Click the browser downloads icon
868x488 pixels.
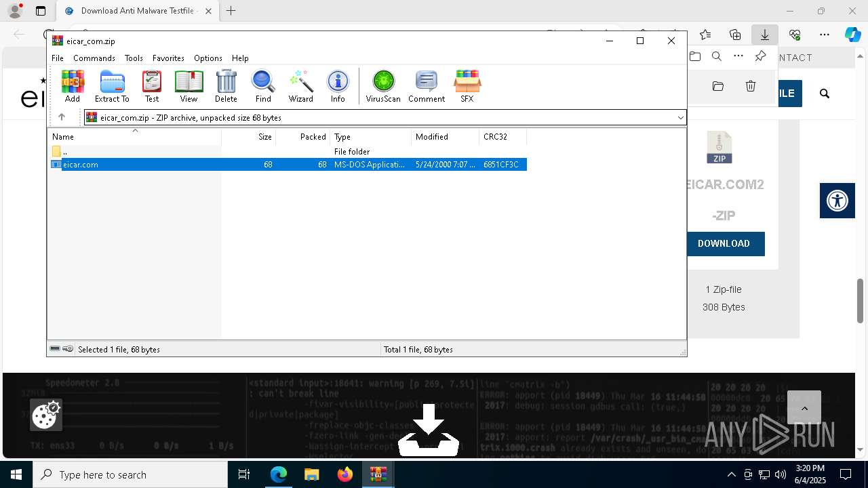[x=765, y=35]
